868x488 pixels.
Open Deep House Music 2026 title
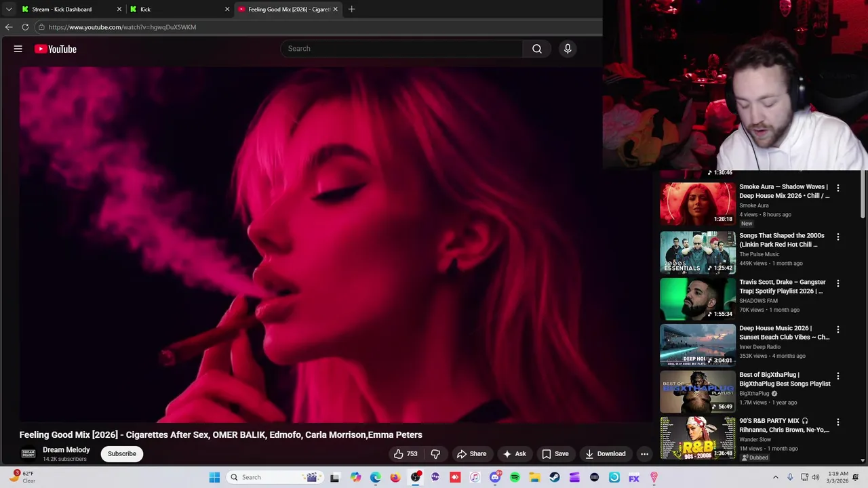click(x=785, y=333)
